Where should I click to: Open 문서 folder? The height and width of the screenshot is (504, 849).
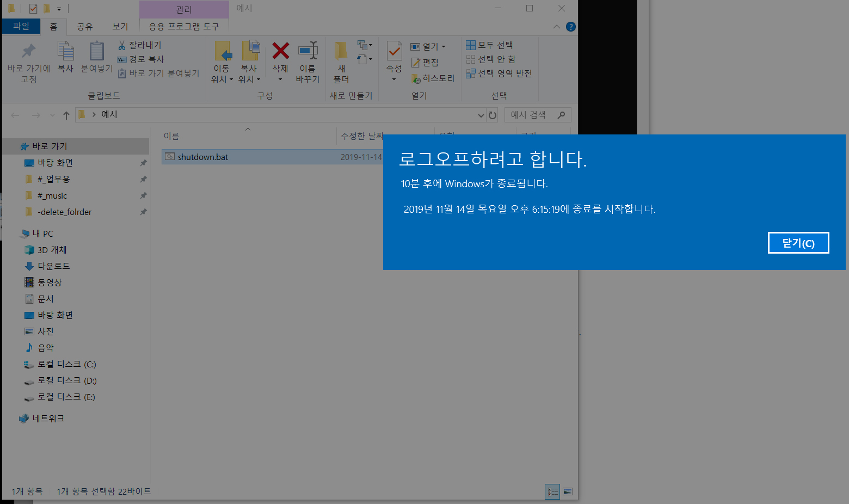[x=46, y=298]
